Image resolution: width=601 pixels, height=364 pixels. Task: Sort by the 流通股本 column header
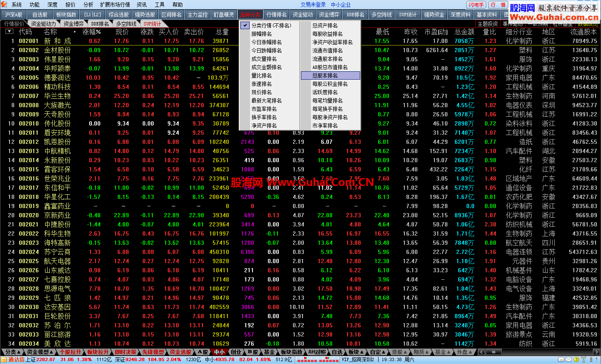click(x=583, y=32)
